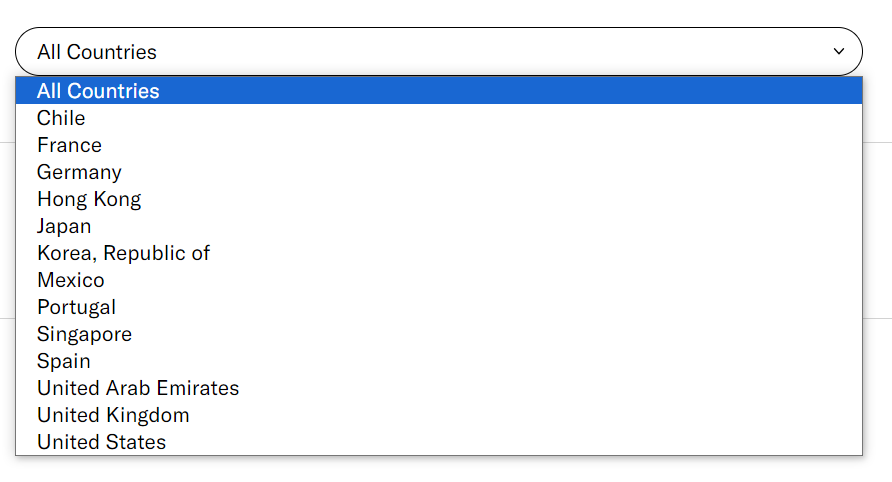Pick Portugal in the country list
Viewport: 892px width, 482px height.
[76, 307]
